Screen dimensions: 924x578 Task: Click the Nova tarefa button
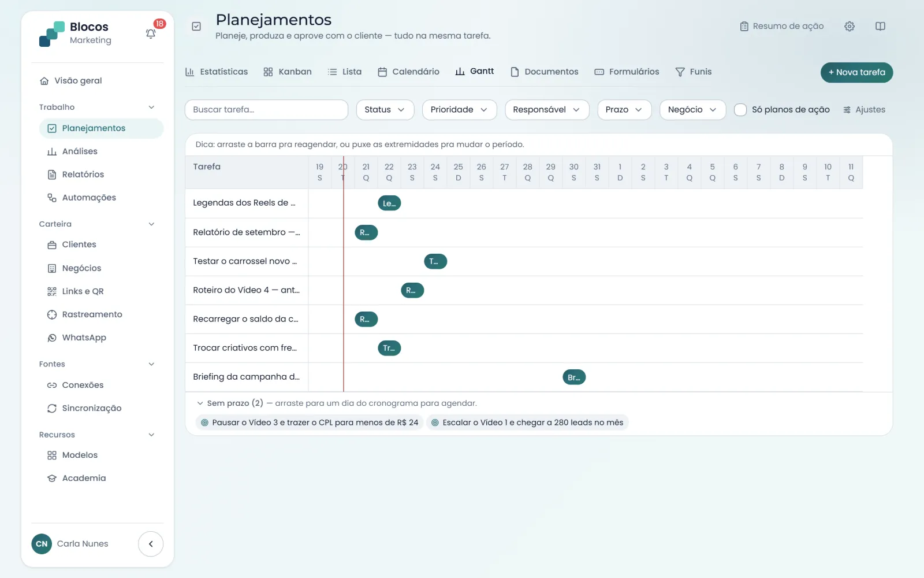pyautogui.click(x=856, y=72)
